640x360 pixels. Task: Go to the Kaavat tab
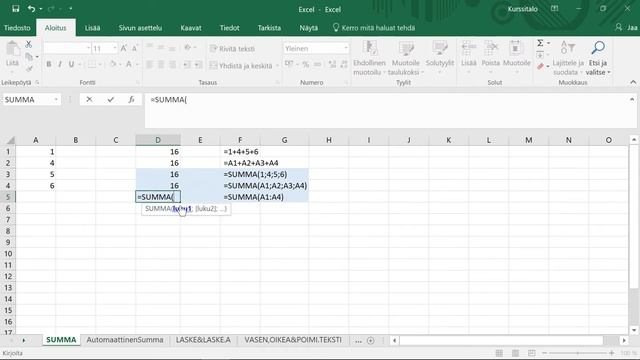coord(191,28)
